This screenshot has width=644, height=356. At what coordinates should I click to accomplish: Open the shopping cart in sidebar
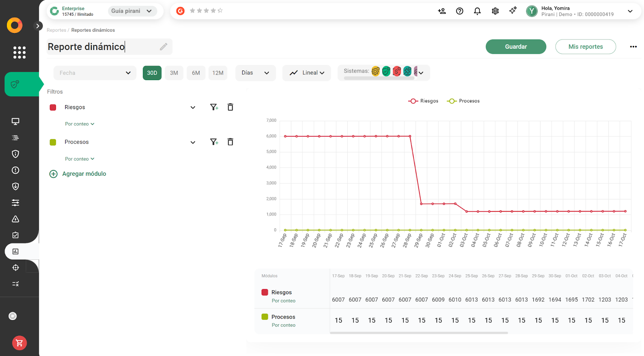coord(19,343)
